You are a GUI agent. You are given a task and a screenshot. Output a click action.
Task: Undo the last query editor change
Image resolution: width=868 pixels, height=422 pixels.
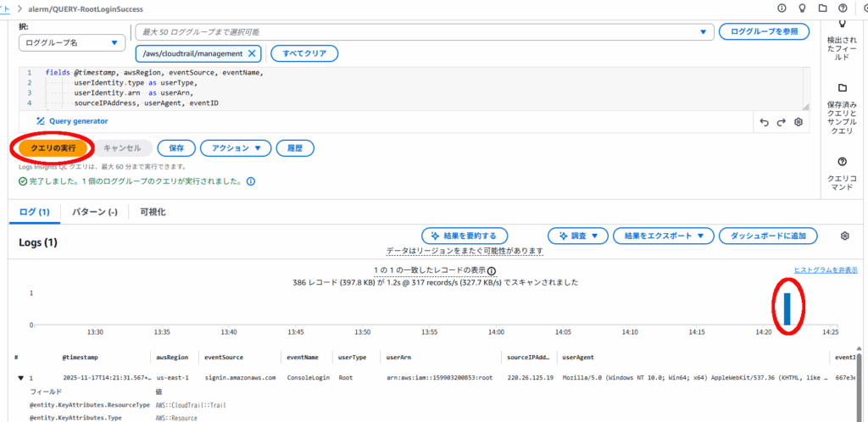click(x=764, y=122)
